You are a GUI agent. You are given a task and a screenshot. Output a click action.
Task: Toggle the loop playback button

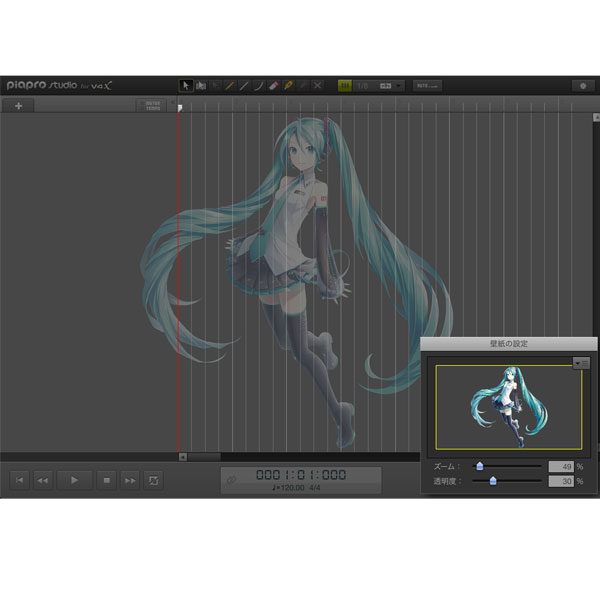coord(153,480)
